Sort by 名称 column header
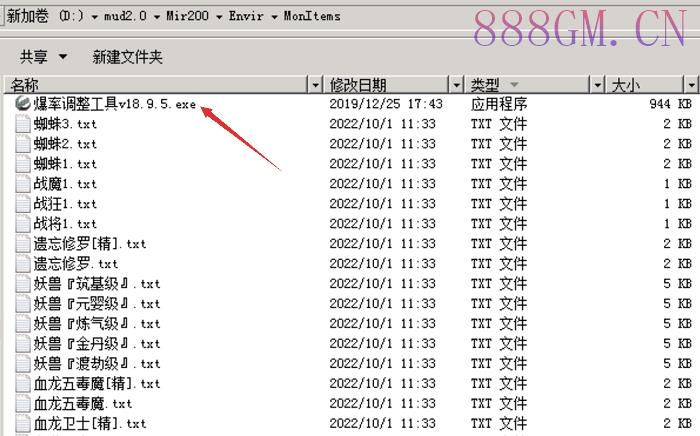This screenshot has height=436, width=700. point(156,84)
